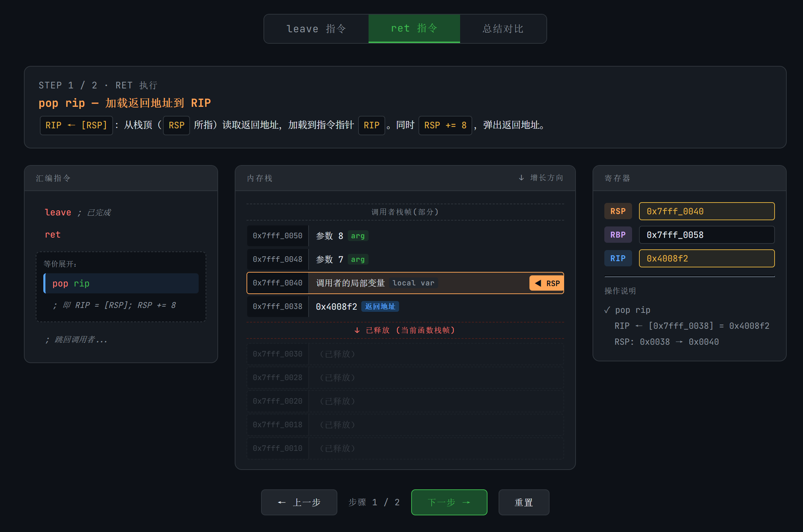The height and width of the screenshot is (532, 803).
Task: Click the 上一步 previous step button
Action: coord(299,502)
